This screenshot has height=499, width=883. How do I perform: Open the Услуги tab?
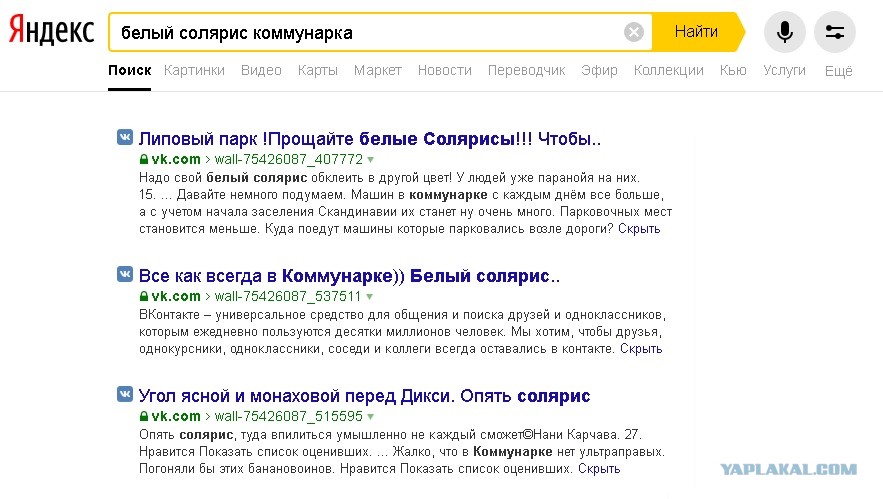pyautogui.click(x=784, y=70)
